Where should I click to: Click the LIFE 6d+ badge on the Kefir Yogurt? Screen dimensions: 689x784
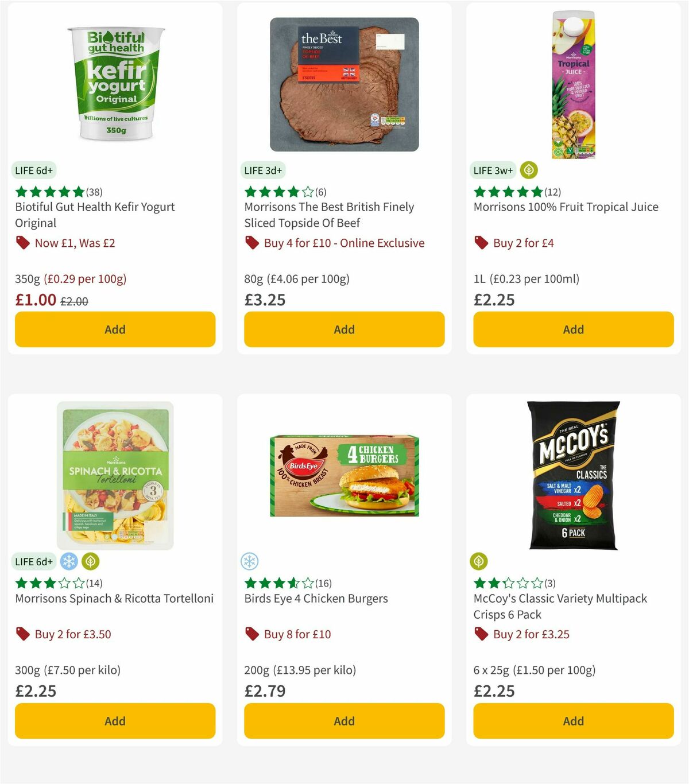(34, 170)
